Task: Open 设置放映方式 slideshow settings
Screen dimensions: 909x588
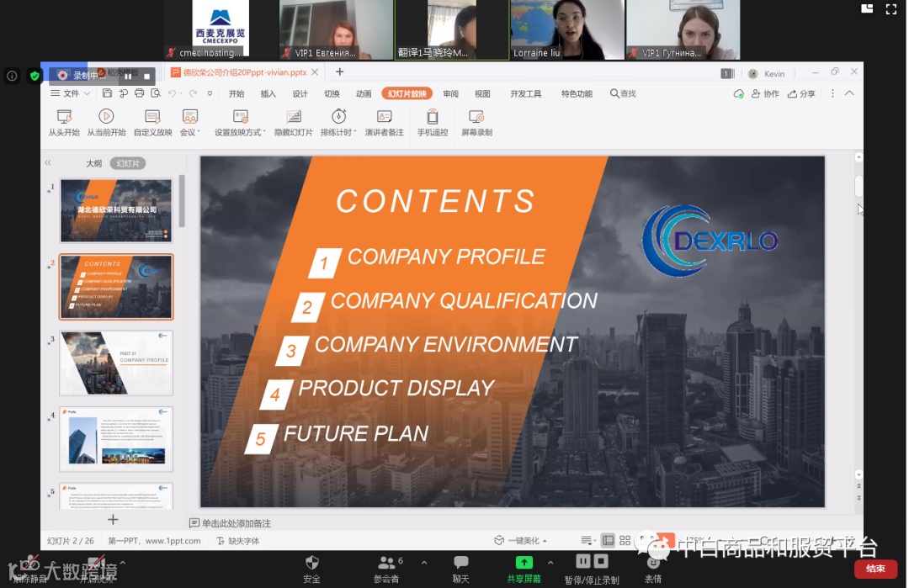Action: tap(240, 122)
